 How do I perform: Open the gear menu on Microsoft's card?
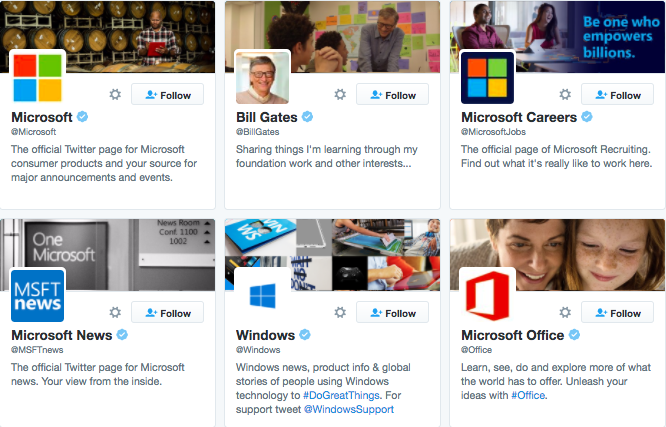pyautogui.click(x=115, y=94)
